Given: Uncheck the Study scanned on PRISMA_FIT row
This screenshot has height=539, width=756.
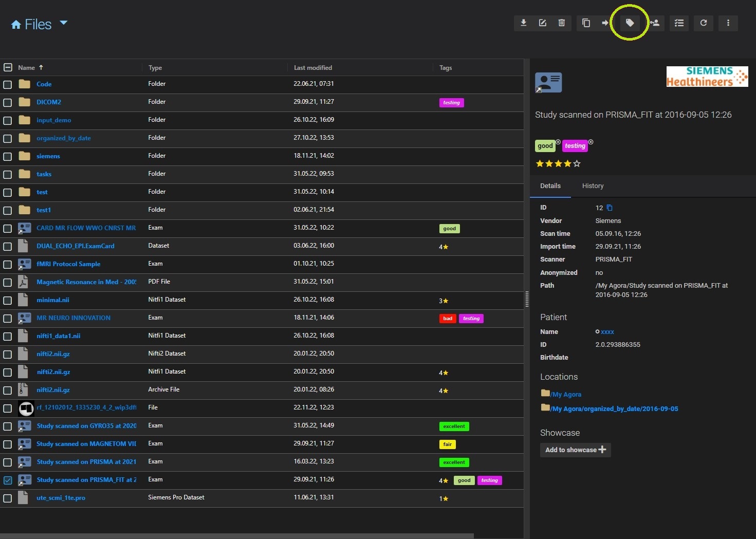Looking at the screenshot, I should [8, 480].
